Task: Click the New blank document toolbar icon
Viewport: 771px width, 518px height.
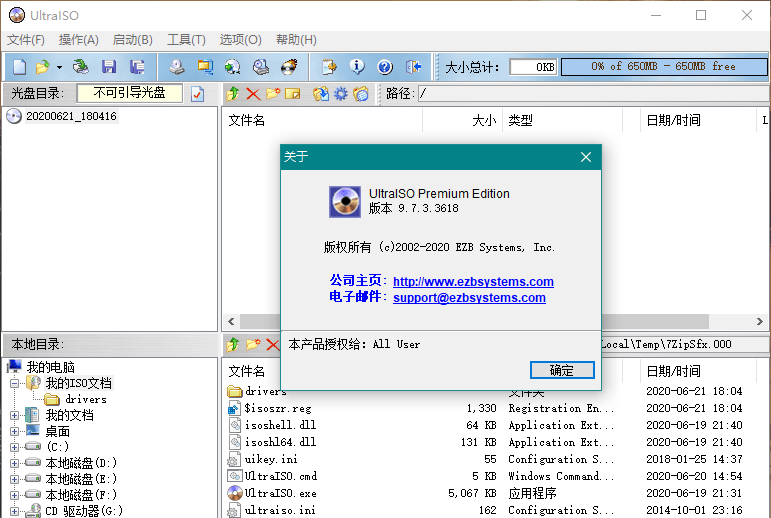Action: [19, 66]
